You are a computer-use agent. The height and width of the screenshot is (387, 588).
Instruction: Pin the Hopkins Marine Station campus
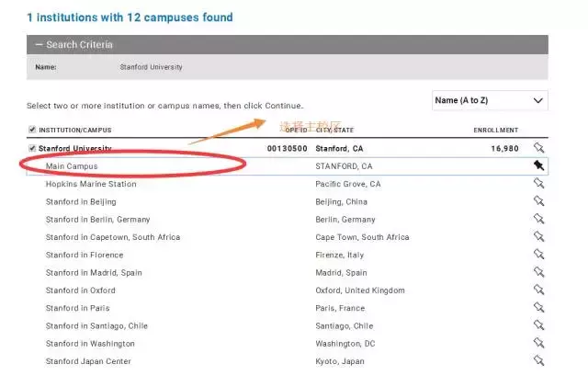tap(539, 183)
